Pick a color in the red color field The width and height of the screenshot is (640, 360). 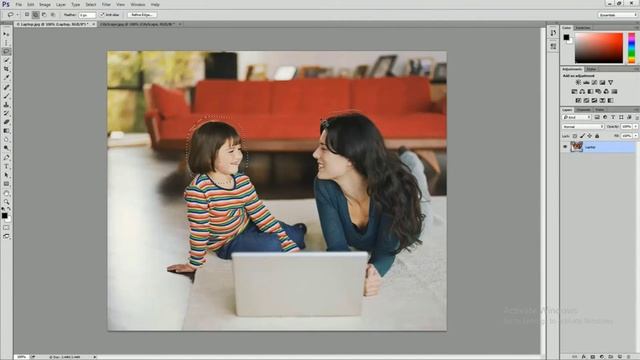pos(599,48)
